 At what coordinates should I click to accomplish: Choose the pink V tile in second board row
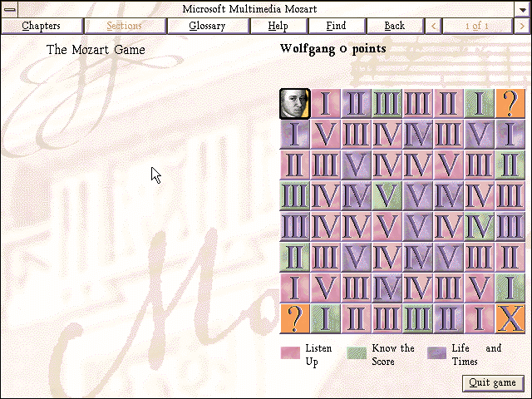325,135
